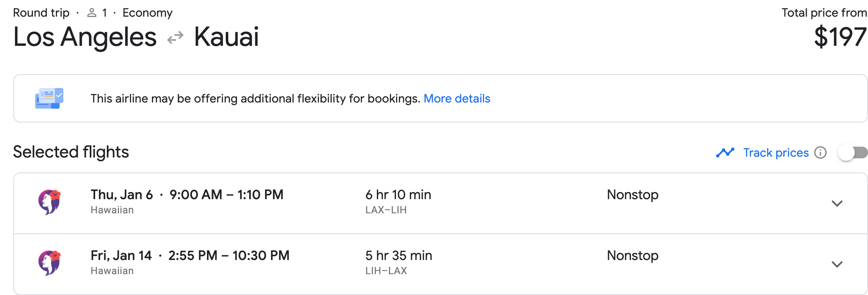868x295 pixels.
Task: Click the Hawaiian logo on return flight
Action: tap(50, 263)
